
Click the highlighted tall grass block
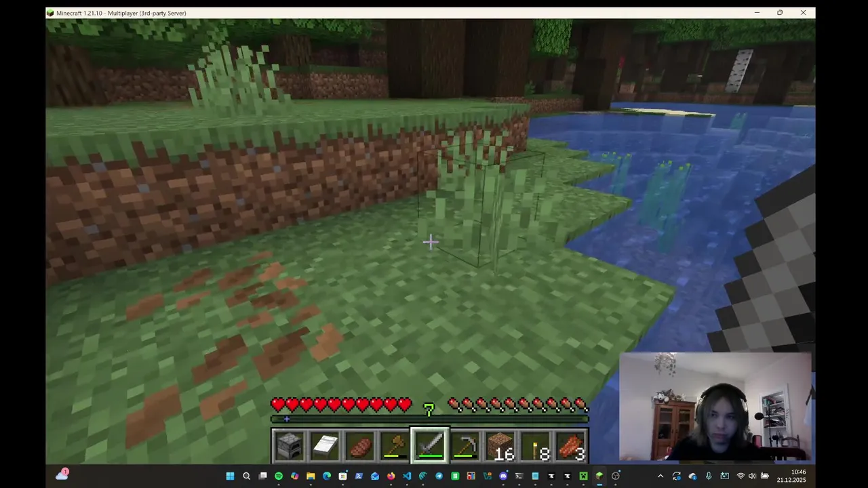click(x=483, y=203)
